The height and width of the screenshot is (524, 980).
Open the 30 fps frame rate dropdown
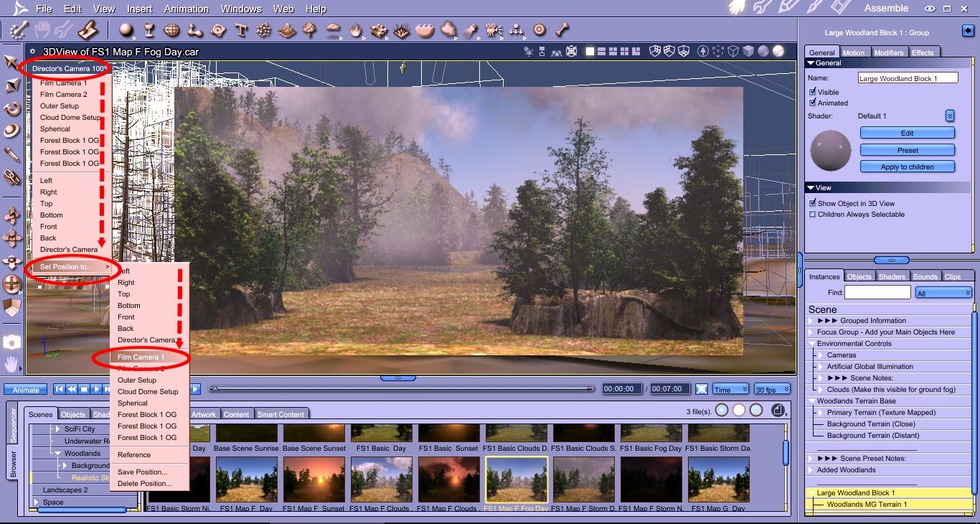772,389
